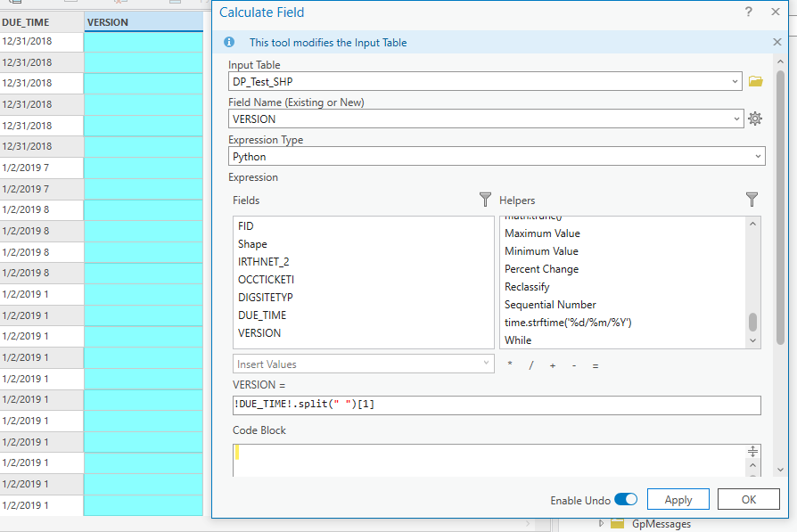The image size is (797, 532).
Task: Confirm with the OK button
Action: pos(748,499)
